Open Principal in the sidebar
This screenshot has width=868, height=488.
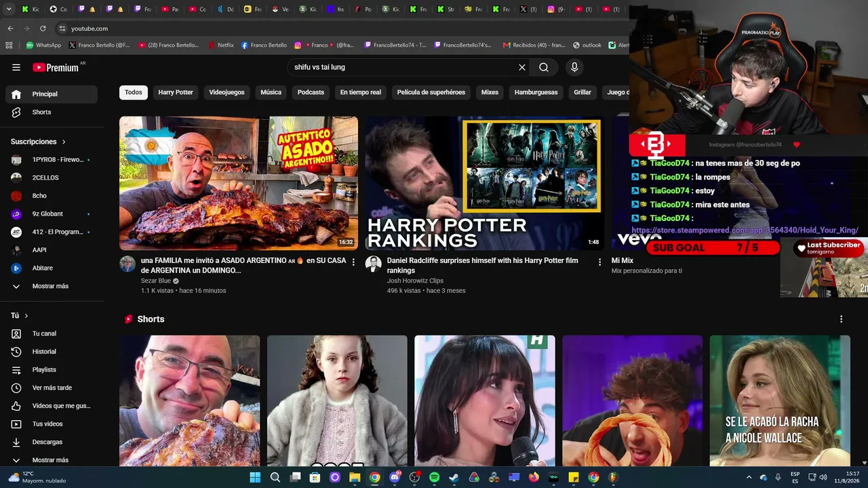pyautogui.click(x=52, y=94)
